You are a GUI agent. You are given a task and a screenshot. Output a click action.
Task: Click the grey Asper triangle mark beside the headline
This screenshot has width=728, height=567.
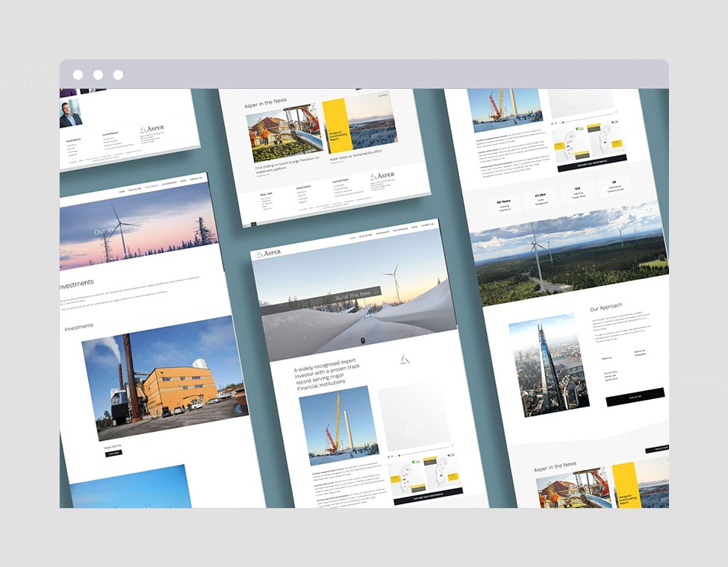pos(405,360)
